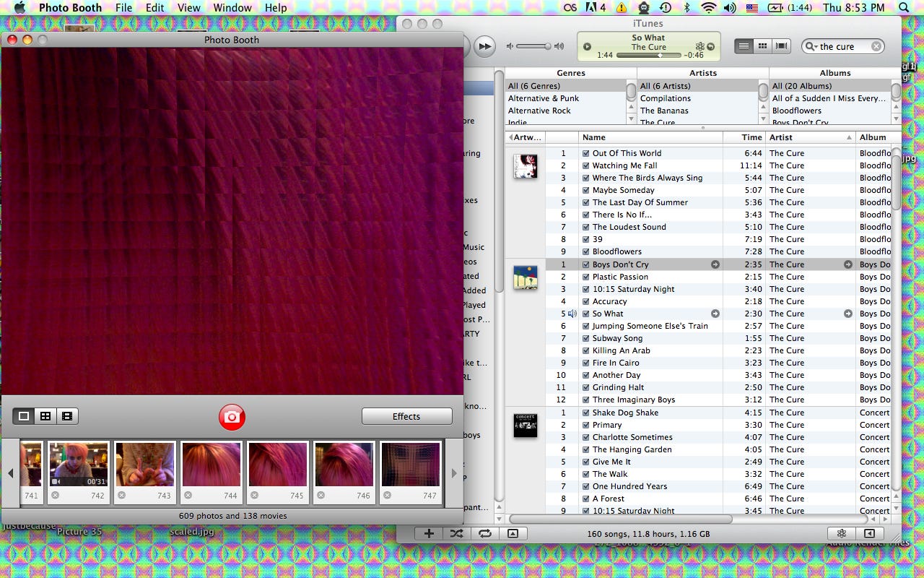Click arrow link beside Boys Don't Cry song

coord(715,264)
